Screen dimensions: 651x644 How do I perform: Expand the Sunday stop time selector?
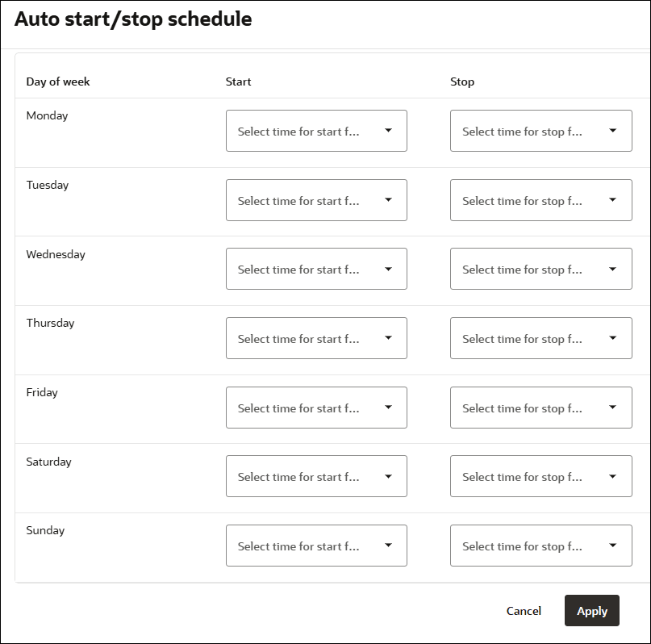pyautogui.click(x=540, y=546)
